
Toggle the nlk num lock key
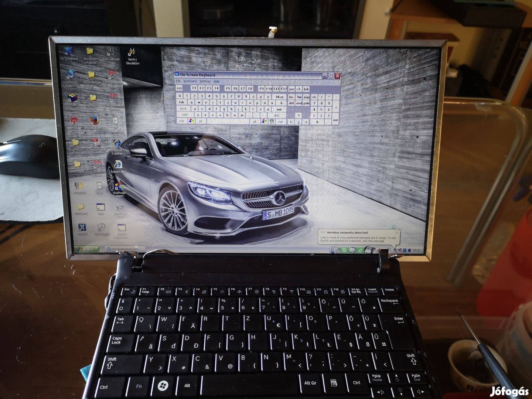pyautogui.click(x=314, y=97)
